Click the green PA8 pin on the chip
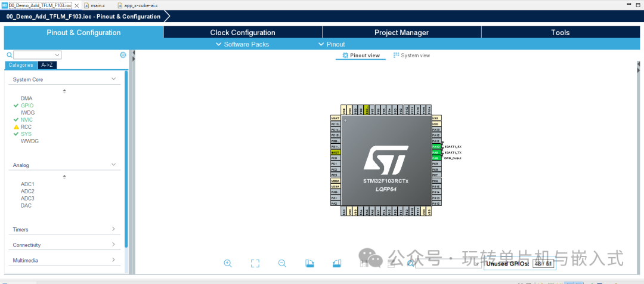The image size is (644, 284). 436,158
